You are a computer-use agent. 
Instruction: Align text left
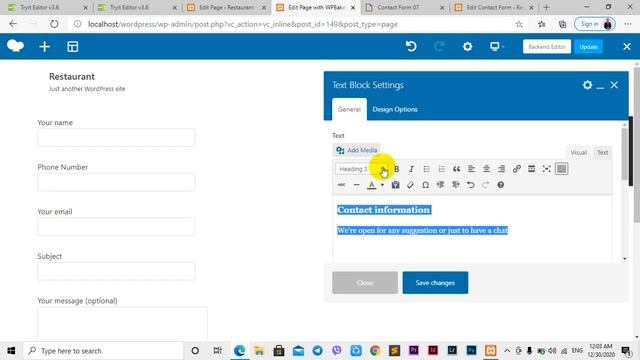471,169
